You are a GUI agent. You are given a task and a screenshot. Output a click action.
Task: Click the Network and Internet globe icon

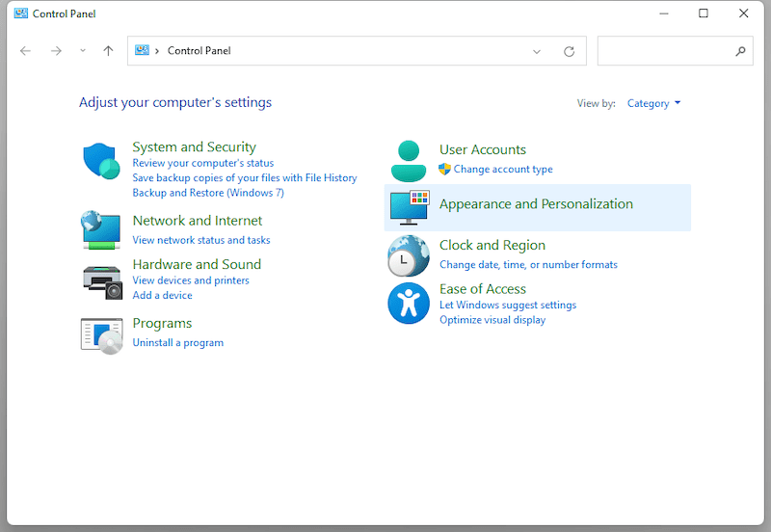[100, 230]
